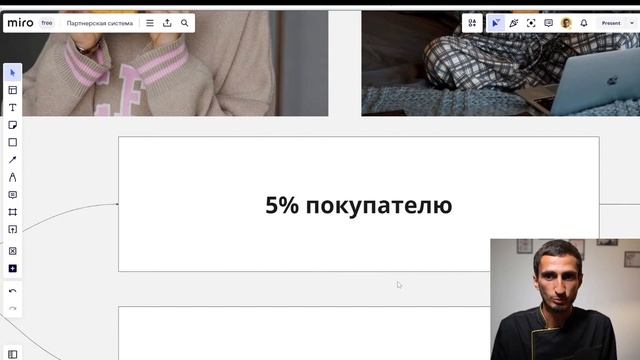Screen dimensions: 640x360
Task: Select the connection line arrow tool
Action: point(13,160)
